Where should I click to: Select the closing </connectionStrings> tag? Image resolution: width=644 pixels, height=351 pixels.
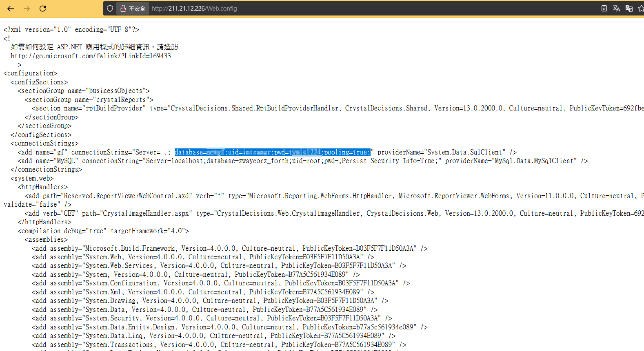pos(46,170)
